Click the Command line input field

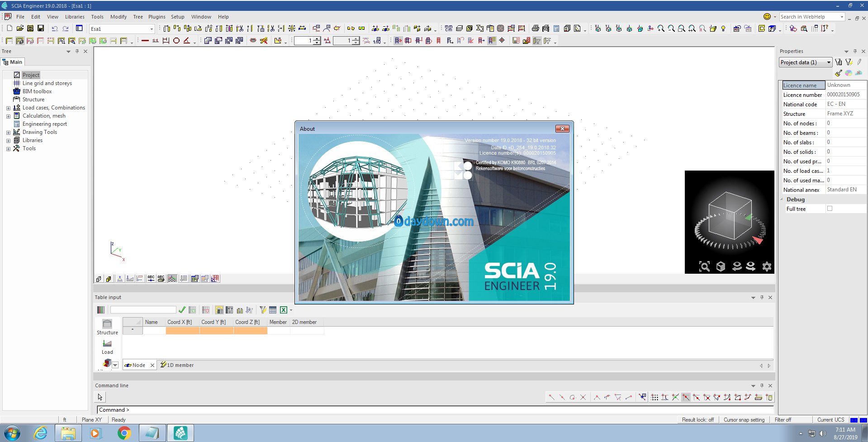[435, 410]
